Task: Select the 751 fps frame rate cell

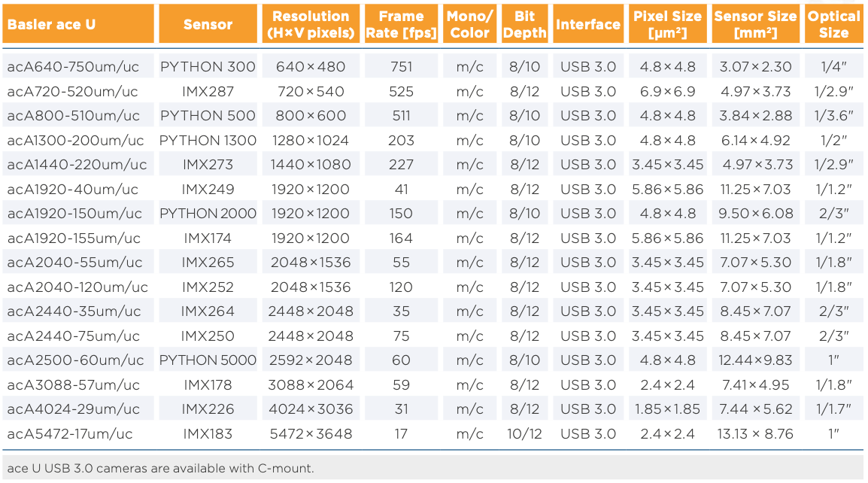Action: pos(401,67)
